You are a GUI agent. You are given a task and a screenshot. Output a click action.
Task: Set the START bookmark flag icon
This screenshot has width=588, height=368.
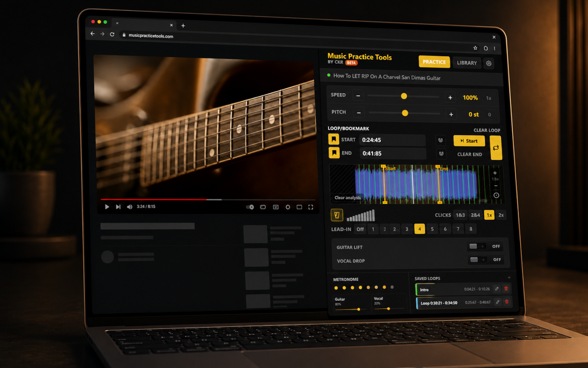(334, 139)
